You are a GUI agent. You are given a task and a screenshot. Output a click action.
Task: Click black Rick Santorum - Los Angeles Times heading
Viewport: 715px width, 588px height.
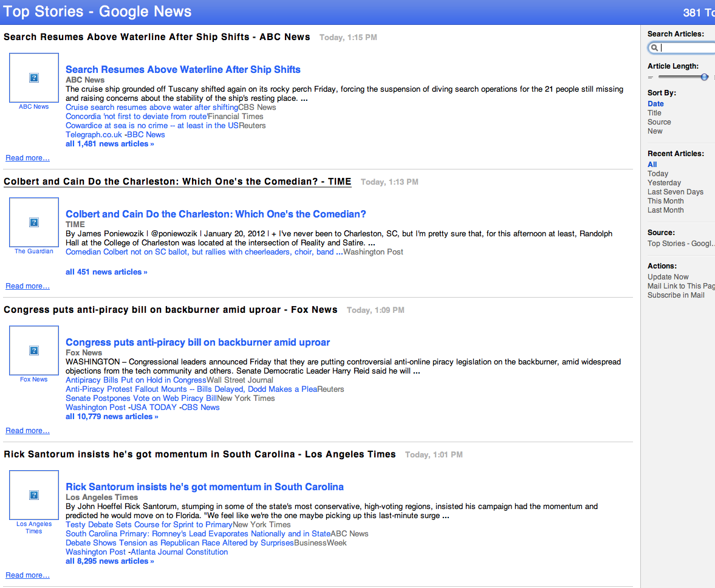200,454
